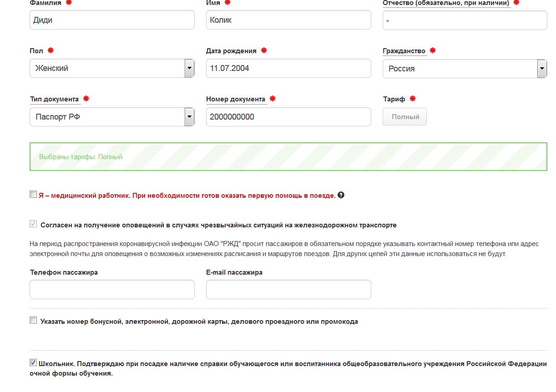Click the Фамилия field containing Диди

click(x=112, y=20)
